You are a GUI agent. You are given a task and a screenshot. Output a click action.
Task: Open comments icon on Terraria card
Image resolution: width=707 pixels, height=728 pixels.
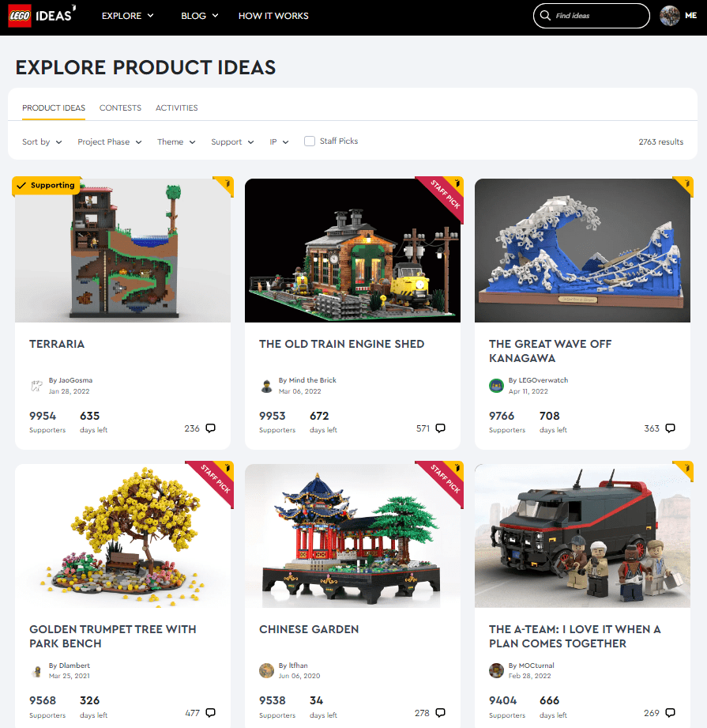[x=211, y=428]
